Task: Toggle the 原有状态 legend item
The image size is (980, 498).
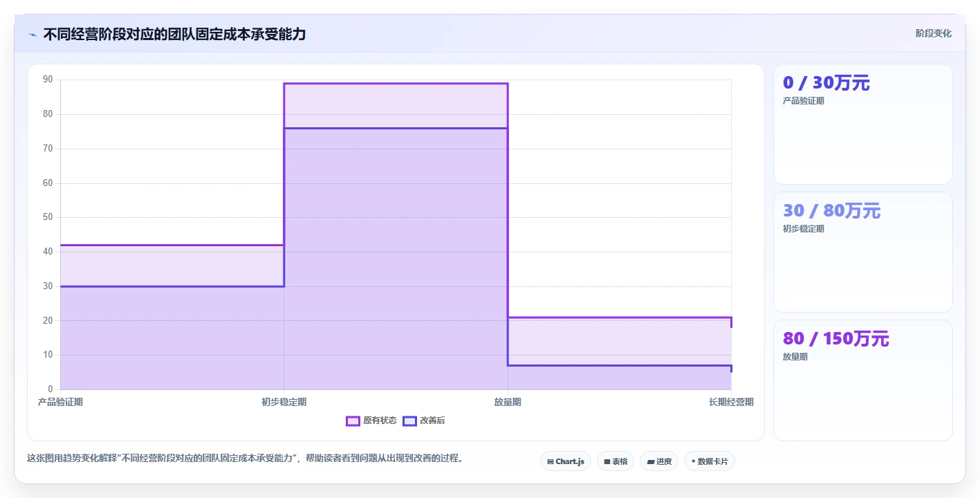Action: click(x=371, y=421)
